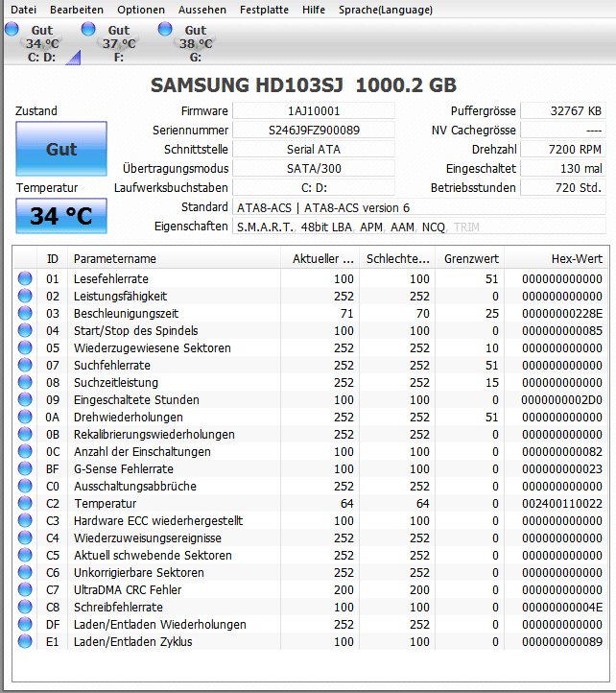Click status orb for Rekalibrierungswiederholungen row

[25, 434]
